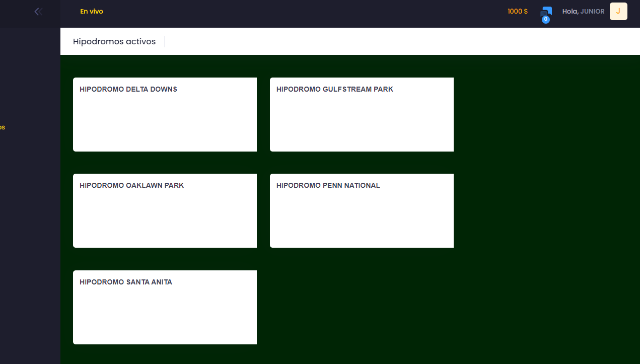Click the HIPODROMO PENN NATIONAL title

[x=328, y=185]
